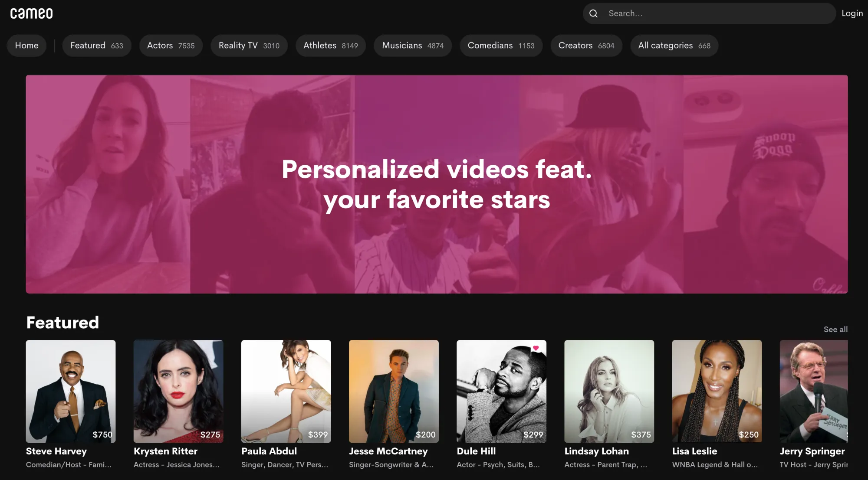The image size is (868, 480).
Task: Click the "TV Host - Jerry Sprin" description
Action: tap(814, 465)
